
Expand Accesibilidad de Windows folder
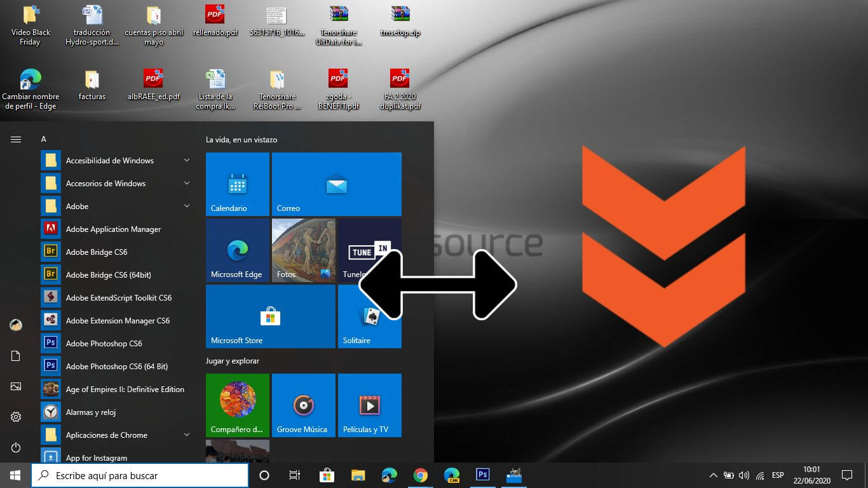pos(118,161)
